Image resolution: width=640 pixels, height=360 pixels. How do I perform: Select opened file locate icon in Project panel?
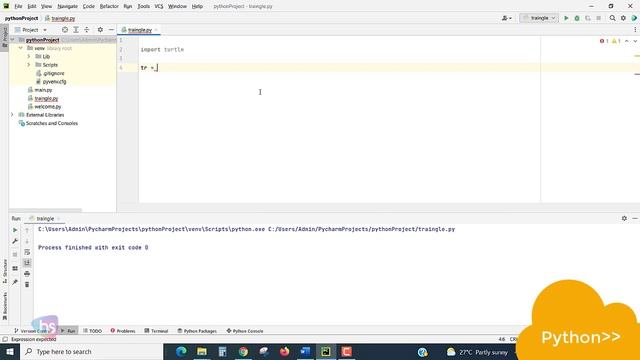click(65, 30)
